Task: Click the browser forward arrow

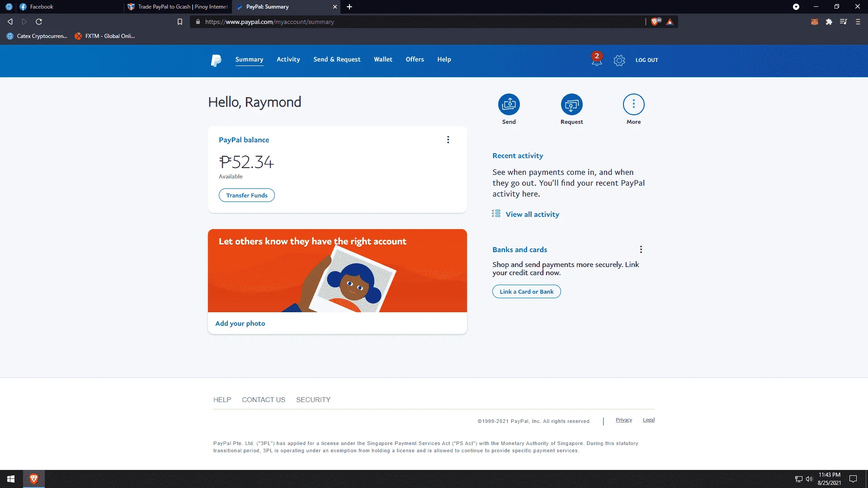Action: click(x=24, y=22)
